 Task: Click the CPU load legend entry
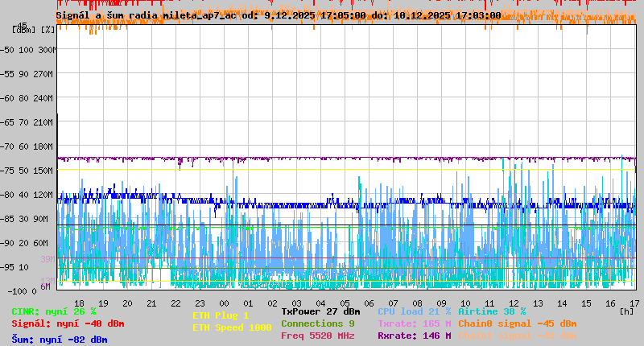[414, 311]
